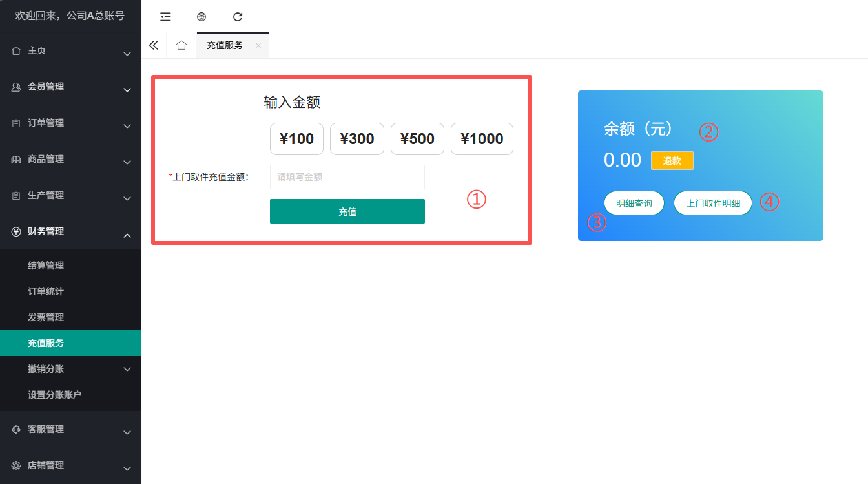
Task: Open the home icon tab
Action: pyautogui.click(x=181, y=45)
